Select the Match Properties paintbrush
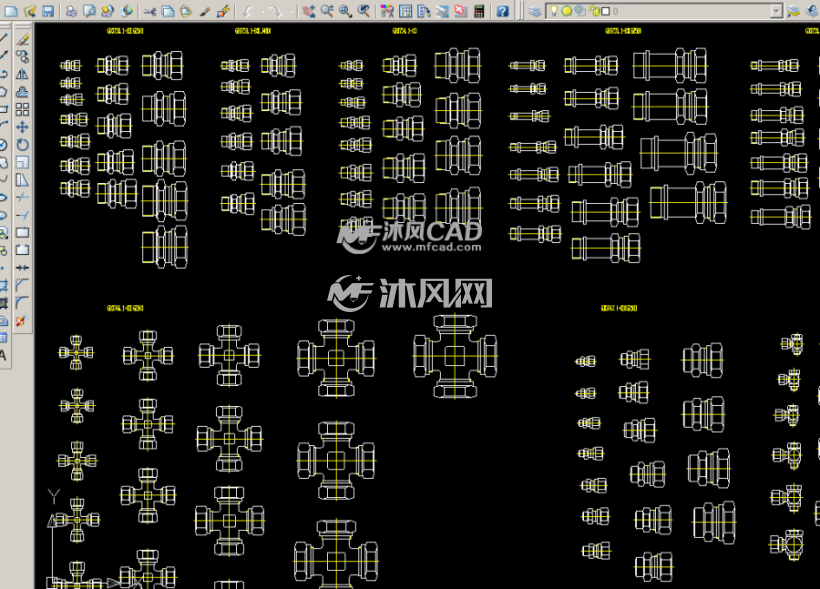This screenshot has width=820, height=589. (x=204, y=10)
